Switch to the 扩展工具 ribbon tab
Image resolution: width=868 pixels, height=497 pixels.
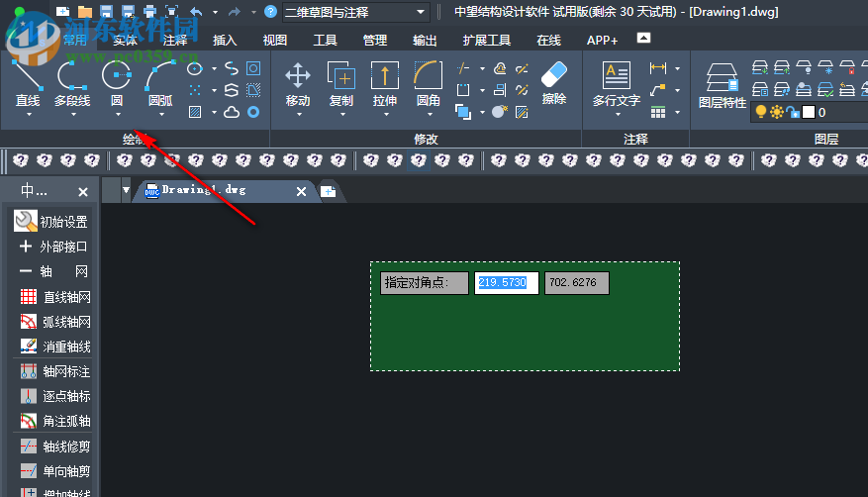pos(487,40)
